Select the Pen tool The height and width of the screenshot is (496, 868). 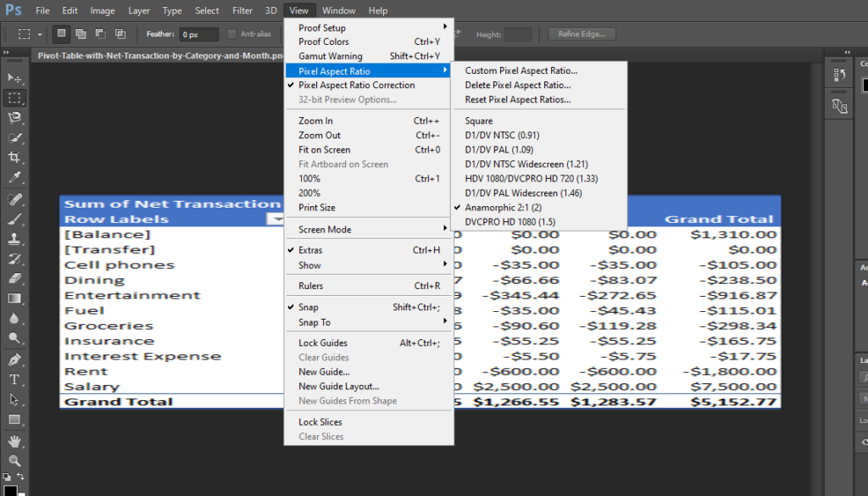[x=14, y=359]
